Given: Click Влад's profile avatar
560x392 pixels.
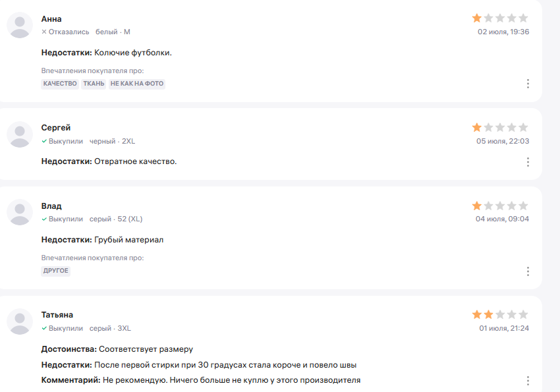Looking at the screenshot, I should pyautogui.click(x=20, y=212).
